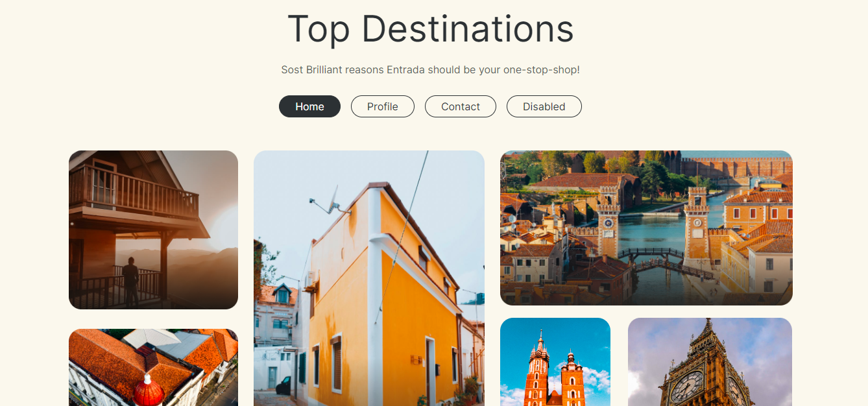Click the red lantern on the rooftop
Viewport: 868px width, 406px height.
(x=149, y=391)
